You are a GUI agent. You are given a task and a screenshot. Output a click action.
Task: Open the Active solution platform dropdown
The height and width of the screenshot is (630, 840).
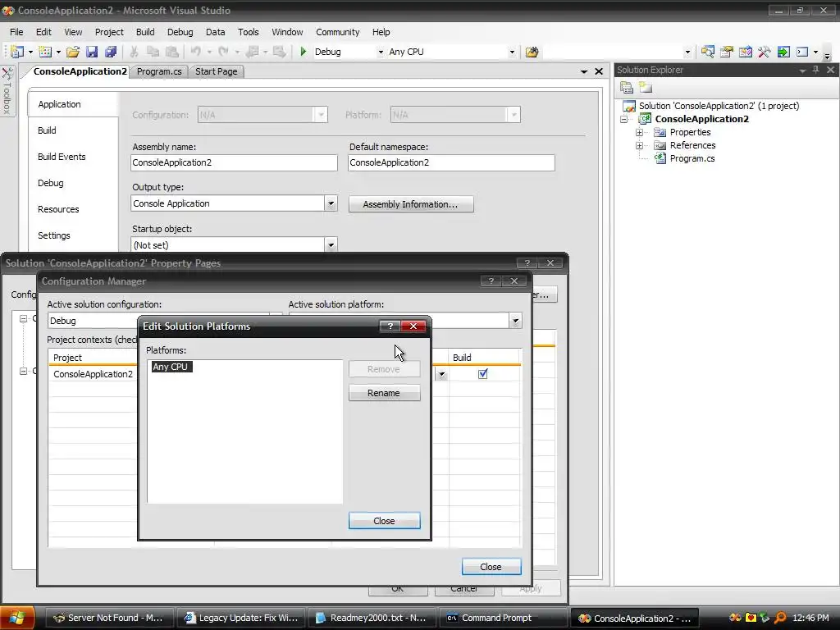515,321
